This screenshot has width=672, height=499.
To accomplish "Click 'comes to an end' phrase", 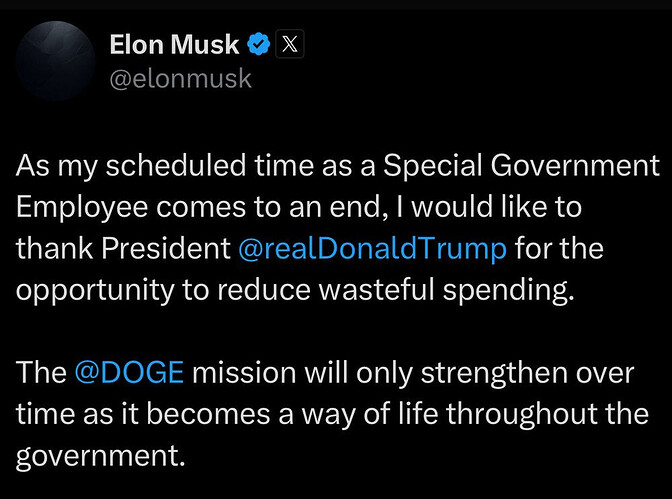I will pyautogui.click(x=269, y=207).
